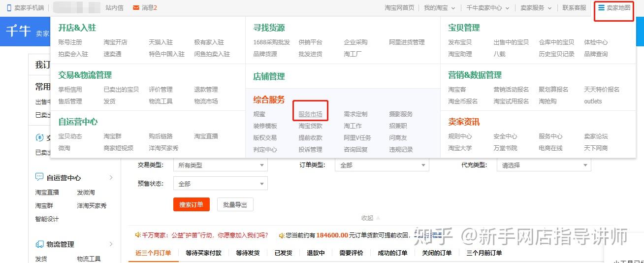The height and width of the screenshot is (263, 644).
Task: Expand 卖家服务 dropdown in top bar
Action: coord(549,8)
